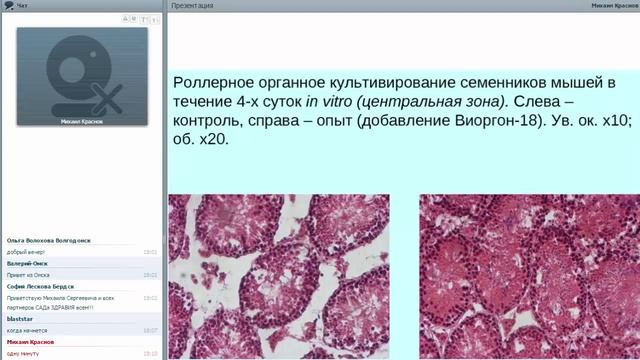Click the last small chat toolbar icon
The width and height of the screenshot is (640, 360).
[x=154, y=20]
